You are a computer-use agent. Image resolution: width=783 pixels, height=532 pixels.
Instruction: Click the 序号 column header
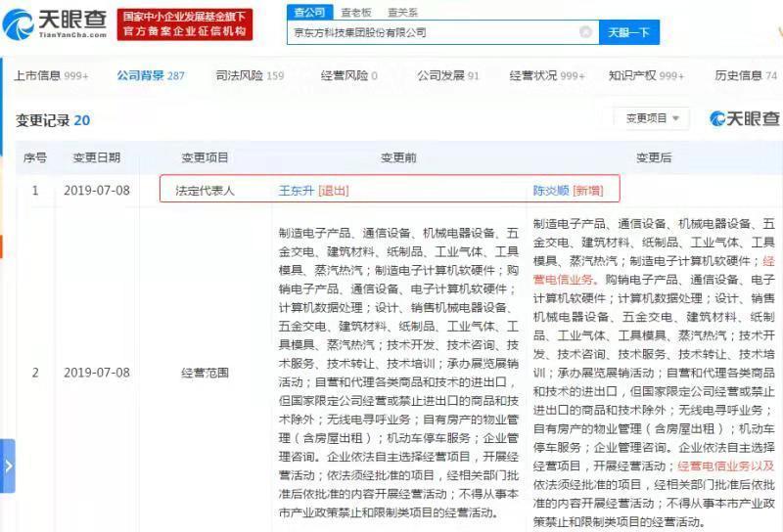pyautogui.click(x=35, y=157)
